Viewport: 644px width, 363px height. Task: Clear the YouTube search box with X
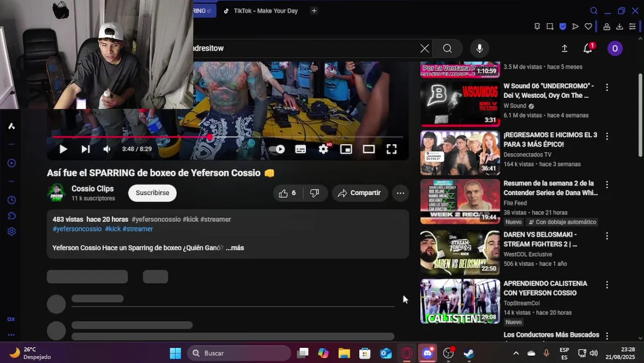pos(425,48)
